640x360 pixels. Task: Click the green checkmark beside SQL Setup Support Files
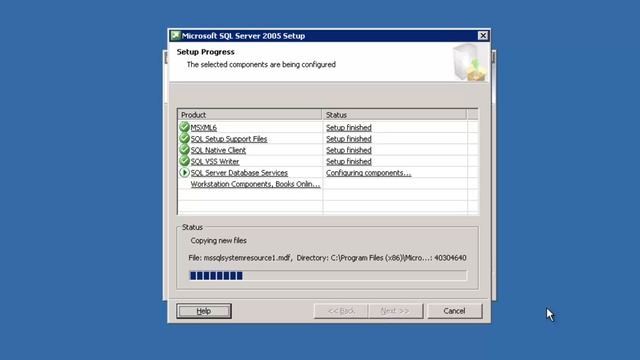click(184, 138)
